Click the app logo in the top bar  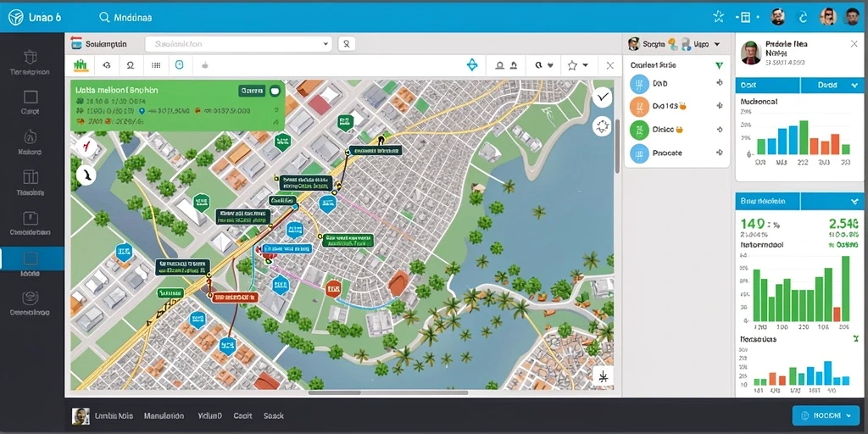pos(15,17)
